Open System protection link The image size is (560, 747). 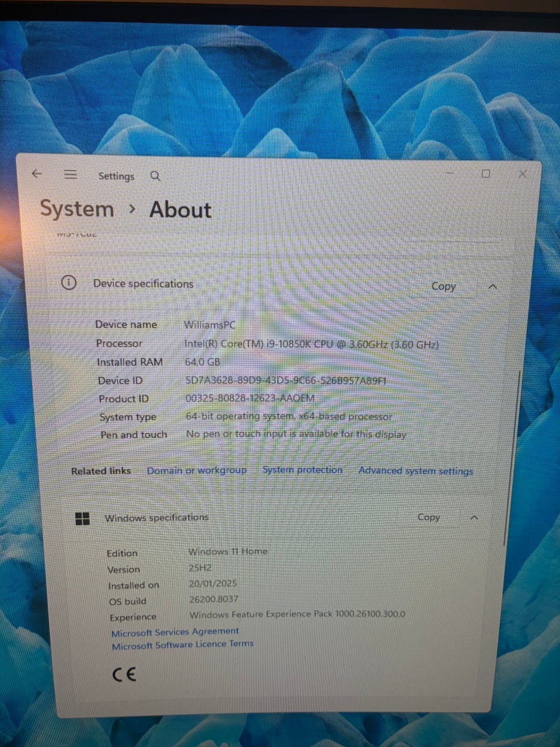[x=302, y=470]
